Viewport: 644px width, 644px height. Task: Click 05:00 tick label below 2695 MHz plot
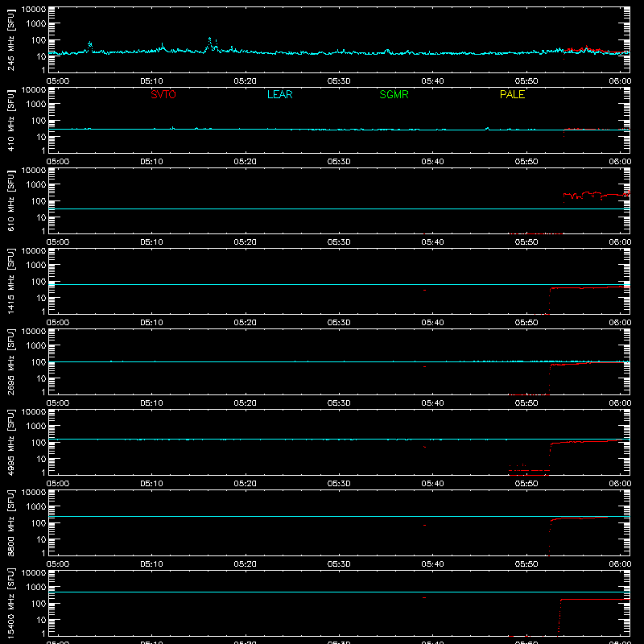point(58,403)
